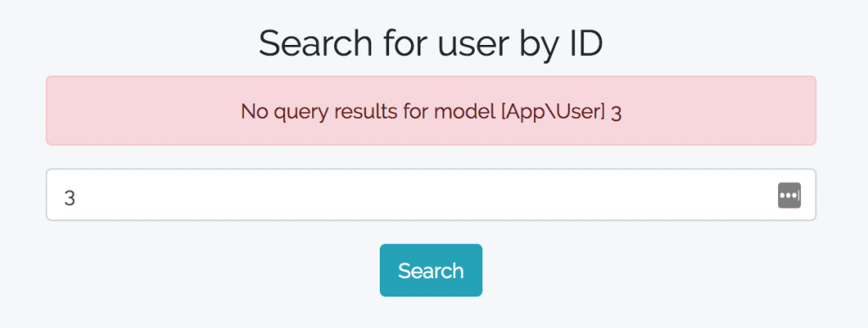Open the password manager autofill icon
This screenshot has width=868, height=328.
point(789,195)
